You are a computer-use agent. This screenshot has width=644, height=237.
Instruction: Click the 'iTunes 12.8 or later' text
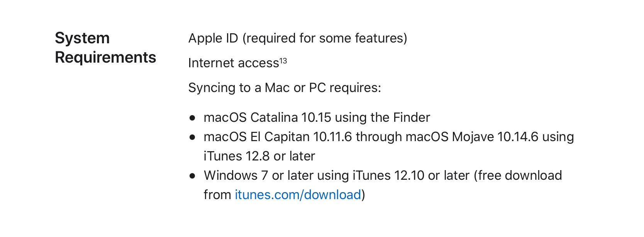(259, 156)
